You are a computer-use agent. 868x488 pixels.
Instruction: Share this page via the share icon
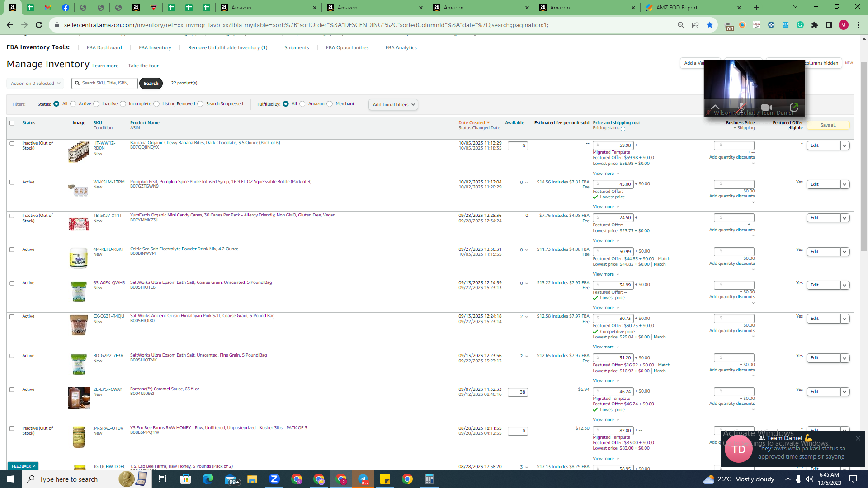pyautogui.click(x=695, y=25)
